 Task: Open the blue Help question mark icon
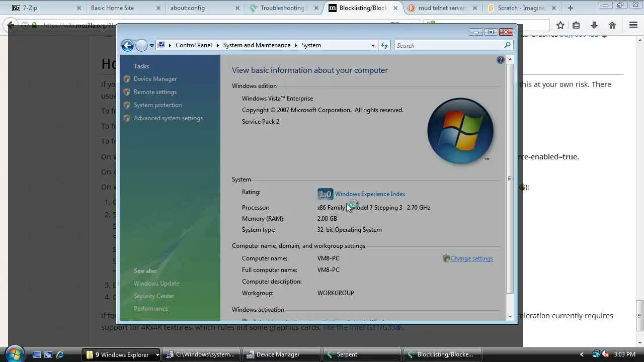pos(500,60)
